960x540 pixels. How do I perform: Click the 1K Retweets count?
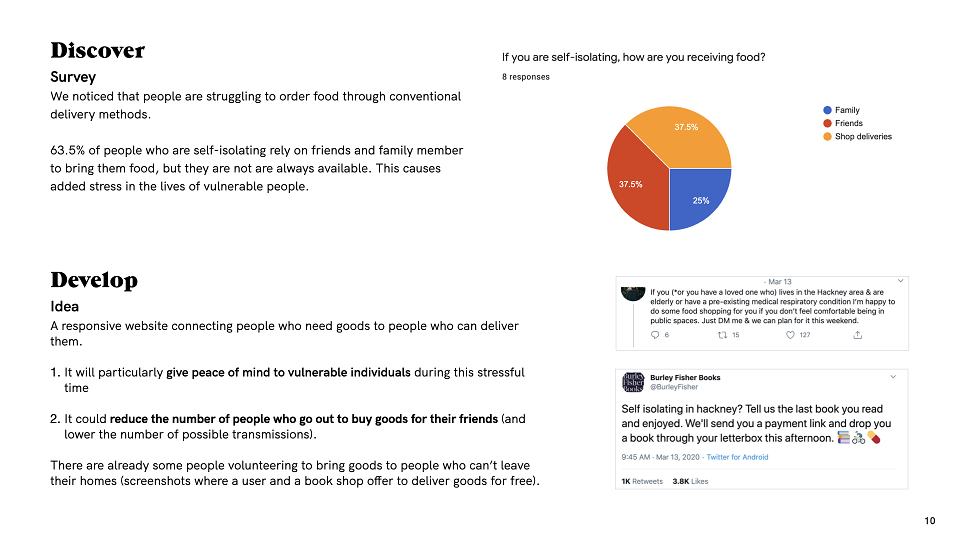[642, 481]
